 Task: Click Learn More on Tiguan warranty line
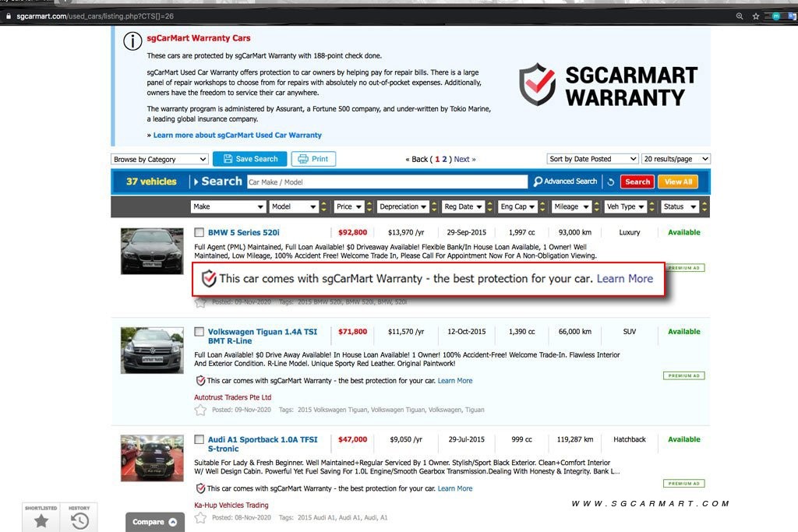(455, 380)
